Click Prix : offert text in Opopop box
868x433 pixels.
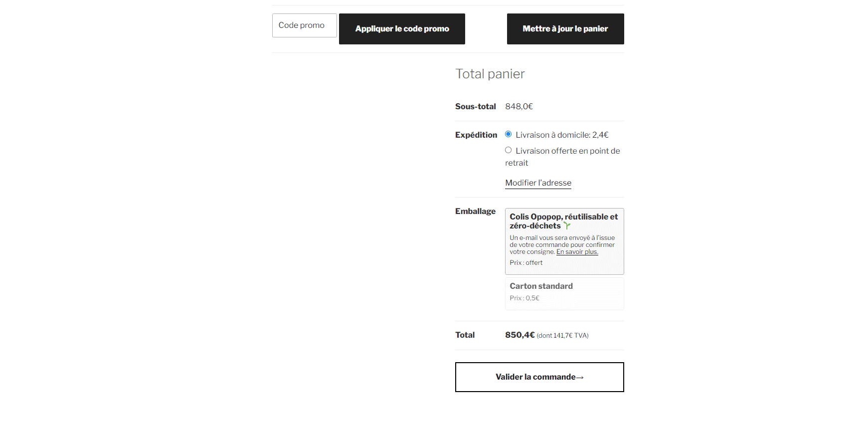pyautogui.click(x=526, y=263)
